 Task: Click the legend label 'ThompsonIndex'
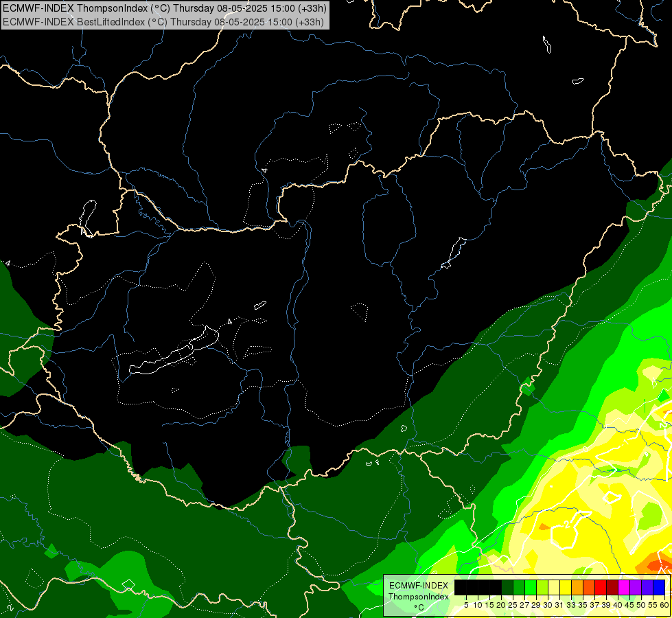[419, 597]
